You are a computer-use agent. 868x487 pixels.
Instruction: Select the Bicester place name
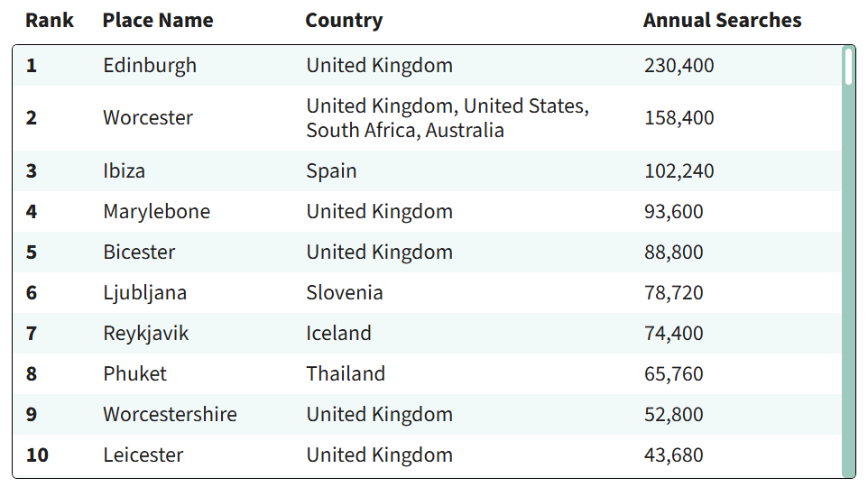139,253
